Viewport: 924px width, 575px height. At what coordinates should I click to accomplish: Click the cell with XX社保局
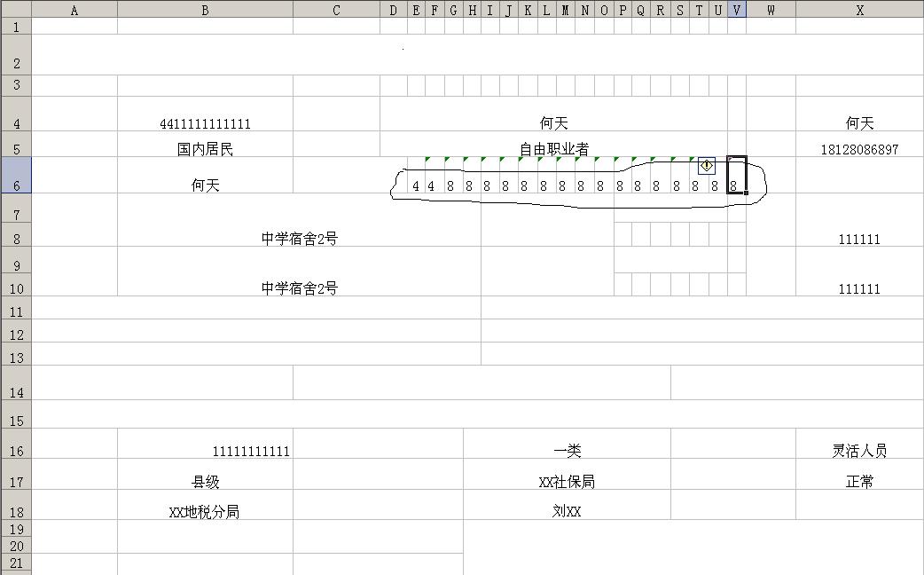click(x=567, y=482)
